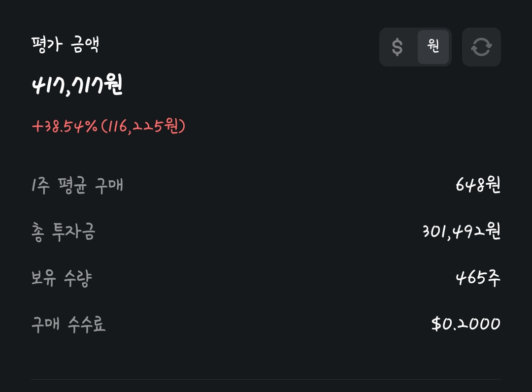This screenshot has width=532, height=392.
Task: Select the 총 투자금 label
Action: (63, 231)
